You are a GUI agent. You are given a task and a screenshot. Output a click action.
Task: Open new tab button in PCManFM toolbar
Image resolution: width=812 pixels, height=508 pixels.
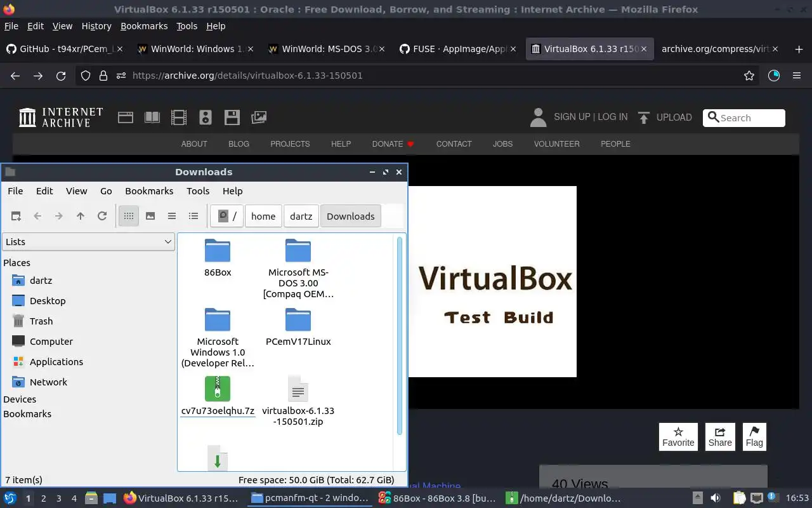(16, 216)
